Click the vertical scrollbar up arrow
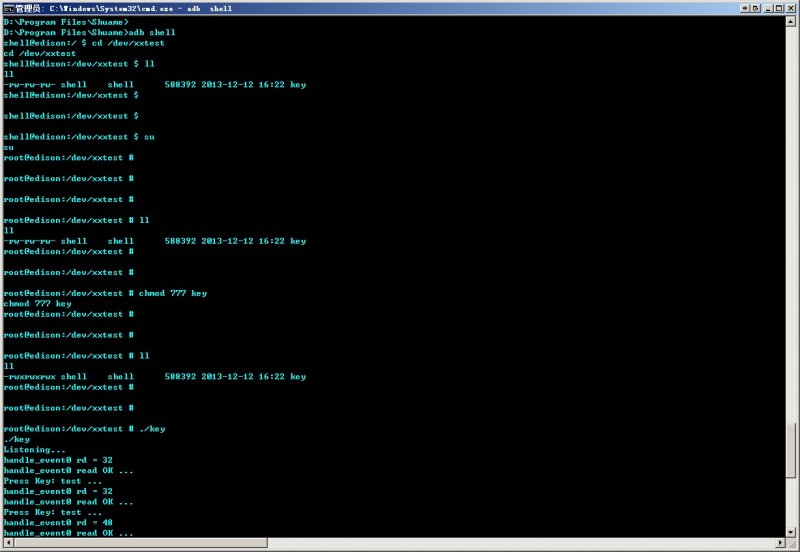 (x=791, y=21)
